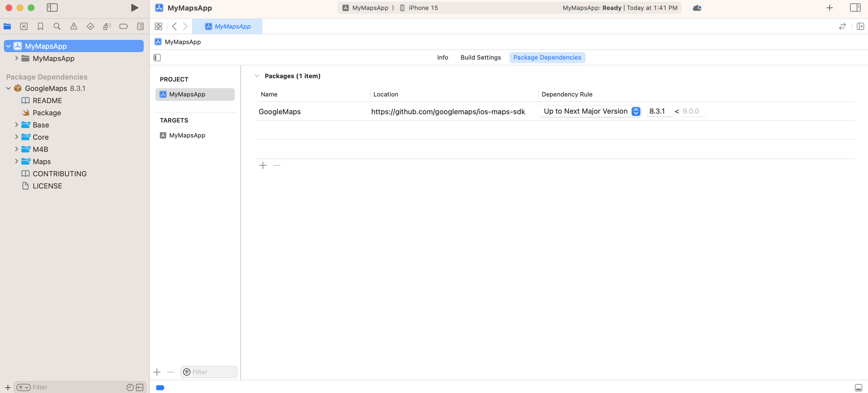Select the MyMapsApp editor tab

(x=228, y=26)
